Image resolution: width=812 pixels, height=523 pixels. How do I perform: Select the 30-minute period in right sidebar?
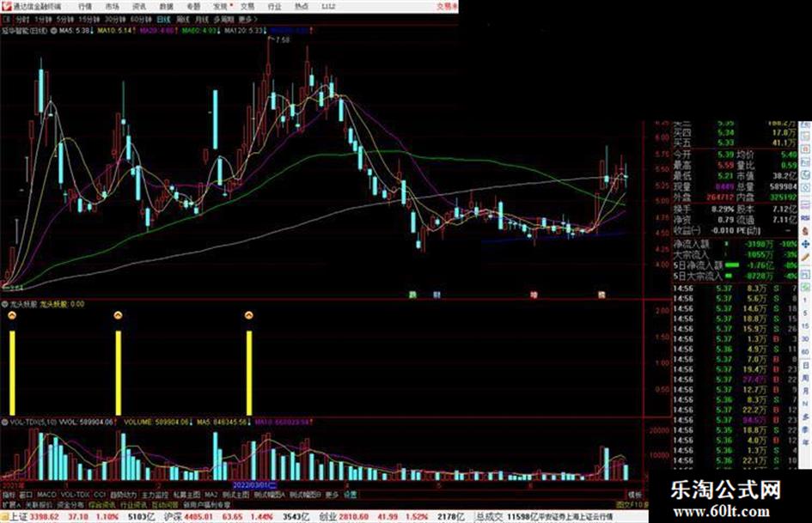(805, 339)
